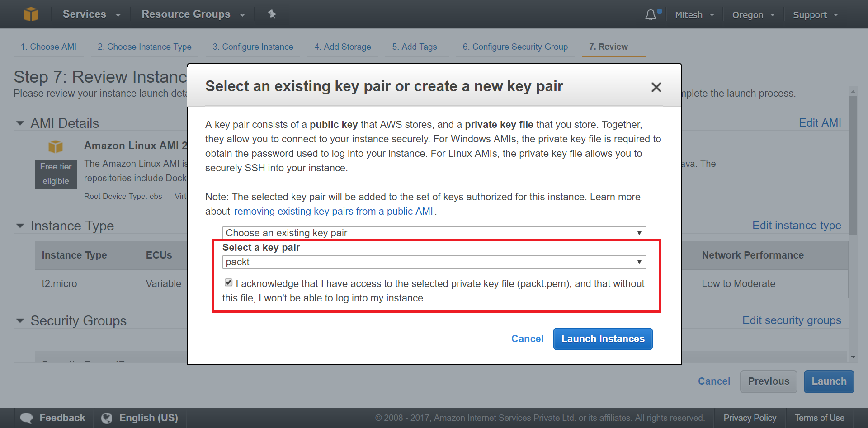Click the Feedback speech bubble icon
Screen dimensions: 868x428
26,418
